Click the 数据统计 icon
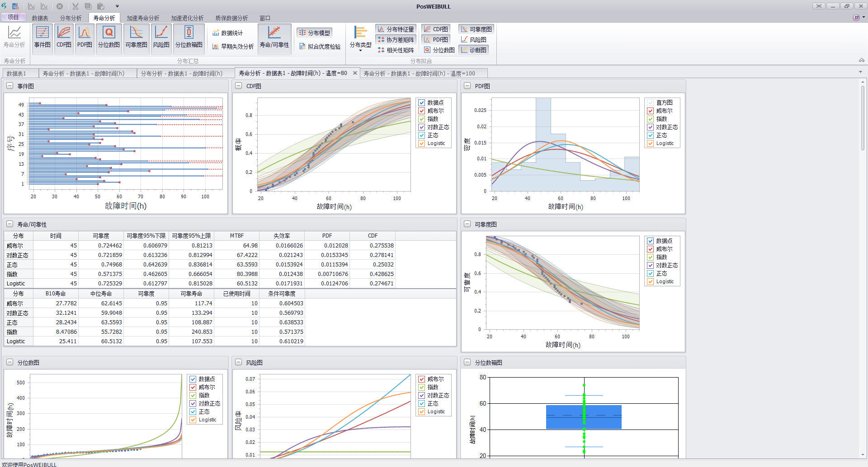 point(228,33)
